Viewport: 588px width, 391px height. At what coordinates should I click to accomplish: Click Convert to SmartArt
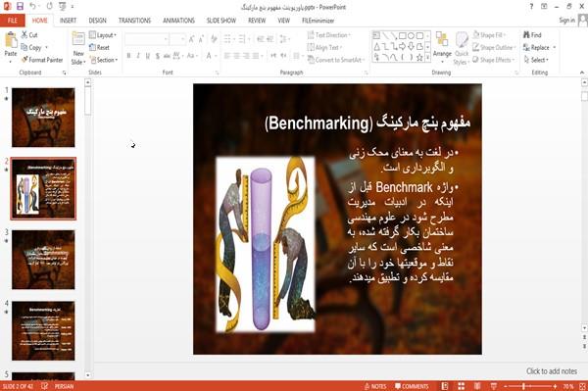pyautogui.click(x=335, y=60)
